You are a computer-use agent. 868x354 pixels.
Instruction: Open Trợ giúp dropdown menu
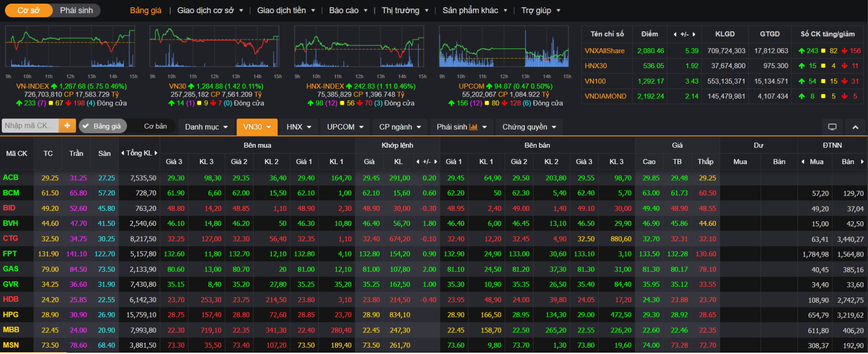coord(541,10)
